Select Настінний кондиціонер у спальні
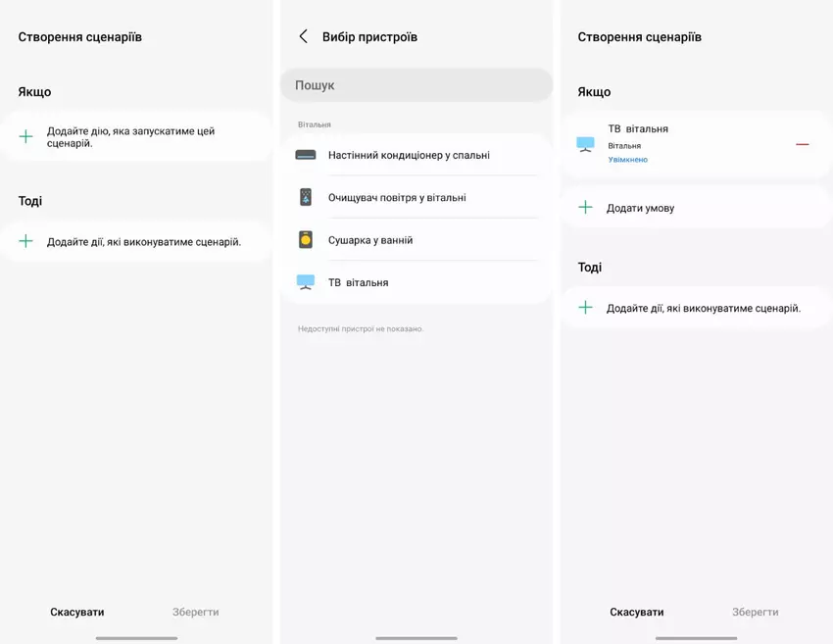Image resolution: width=833 pixels, height=644 pixels. (409, 155)
